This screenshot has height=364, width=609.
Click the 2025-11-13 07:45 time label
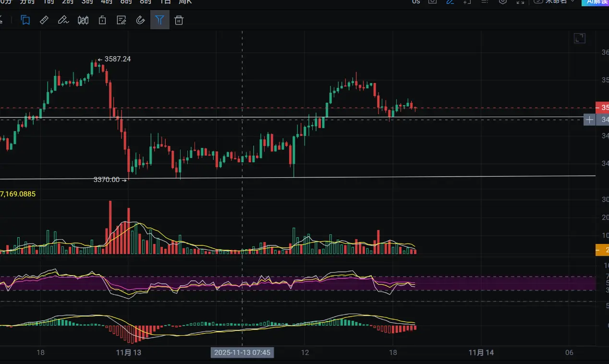pyautogui.click(x=242, y=352)
